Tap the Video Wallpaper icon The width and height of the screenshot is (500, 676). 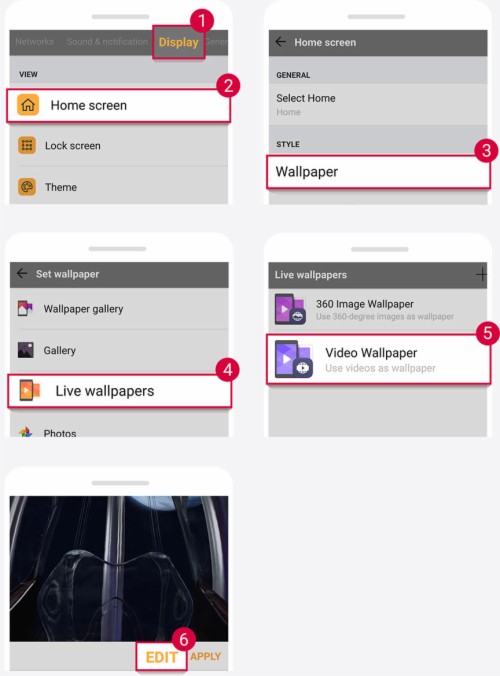[294, 359]
